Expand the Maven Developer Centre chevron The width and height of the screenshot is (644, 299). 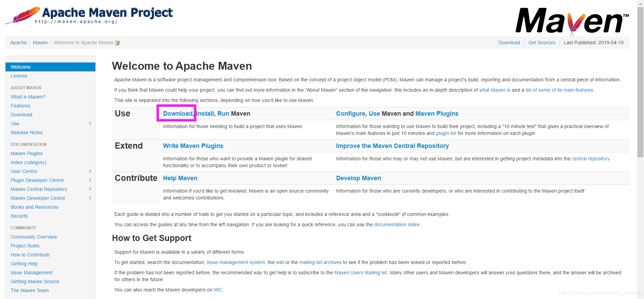(90, 198)
